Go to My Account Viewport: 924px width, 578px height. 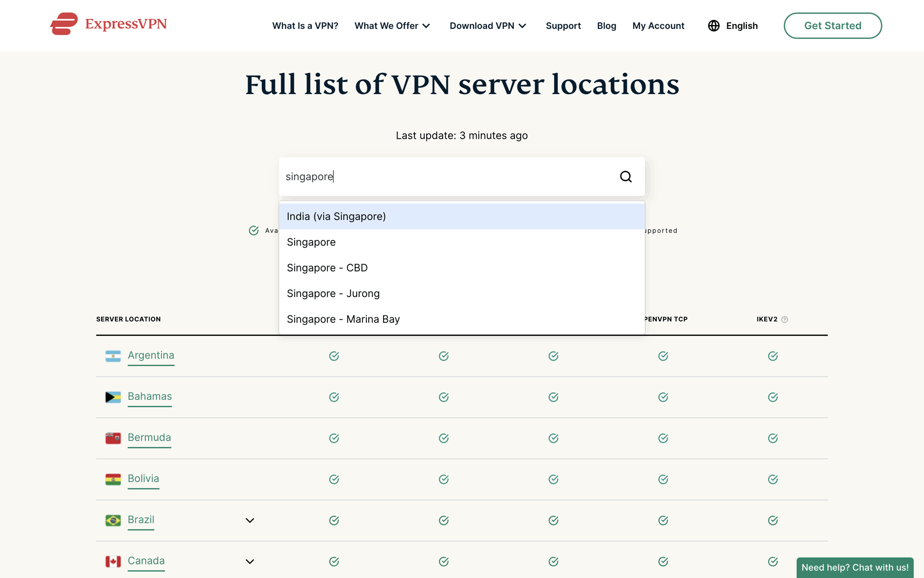point(658,26)
